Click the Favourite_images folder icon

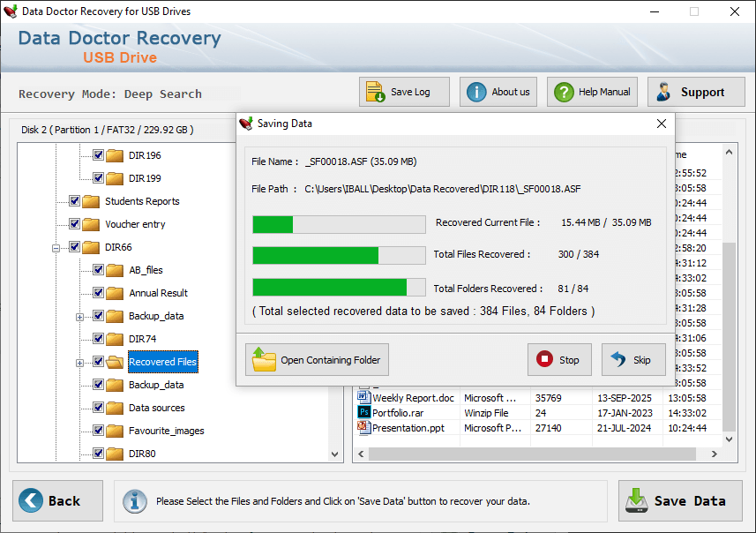[x=115, y=431]
